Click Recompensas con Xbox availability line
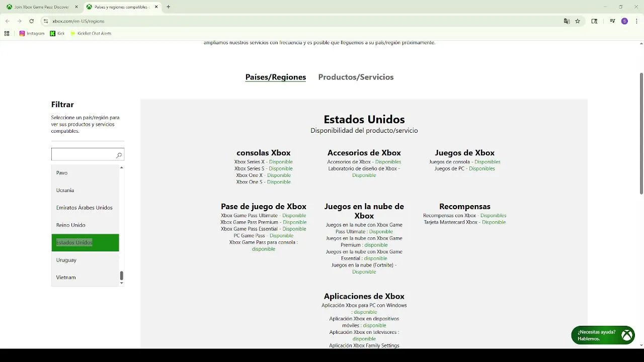This screenshot has height=362, width=644. tap(465, 216)
